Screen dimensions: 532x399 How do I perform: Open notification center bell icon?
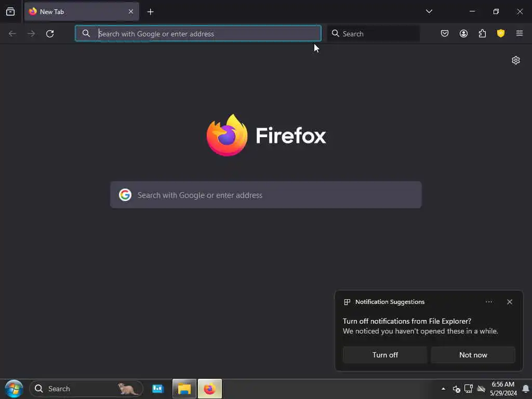tap(526, 389)
